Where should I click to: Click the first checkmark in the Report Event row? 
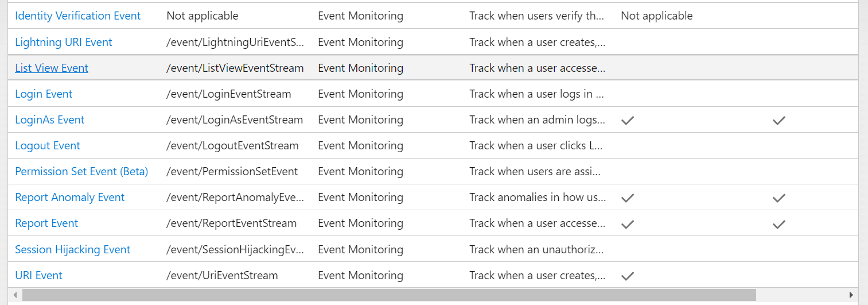(628, 224)
